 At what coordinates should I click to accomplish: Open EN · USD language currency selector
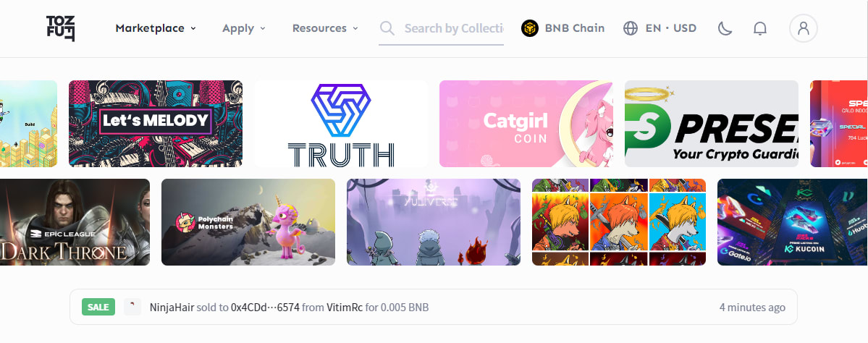coord(660,28)
